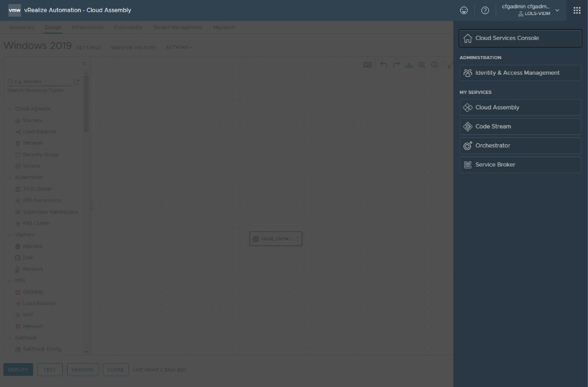
Task: Collapse the SaltStack group
Action: click(x=10, y=338)
